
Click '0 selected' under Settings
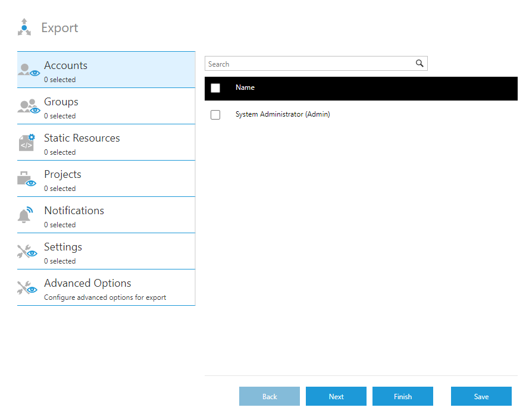[60, 261]
